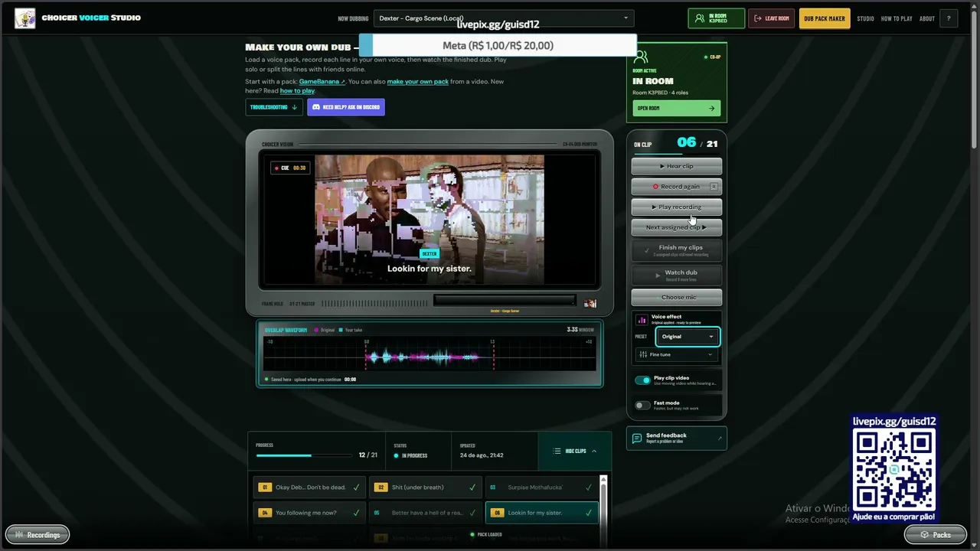Click the 04 badge on You following clip
Screen dimensions: 980x551
(x=265, y=513)
